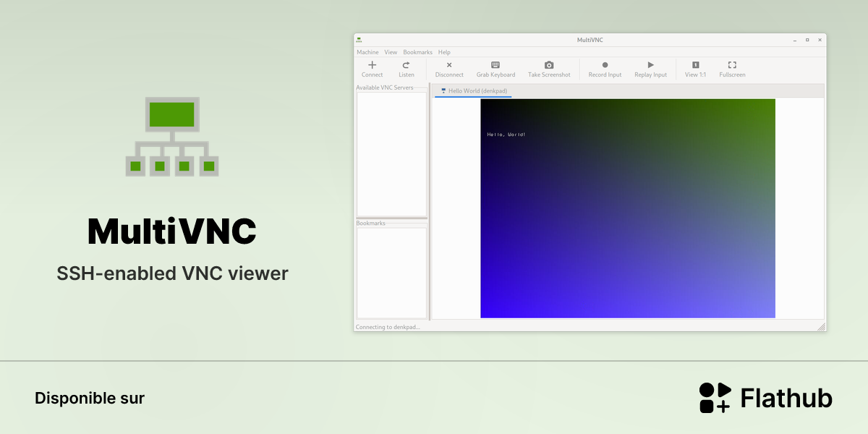This screenshot has height=434, width=868.
Task: Click the Available VNC Servers list
Action: 391,153
